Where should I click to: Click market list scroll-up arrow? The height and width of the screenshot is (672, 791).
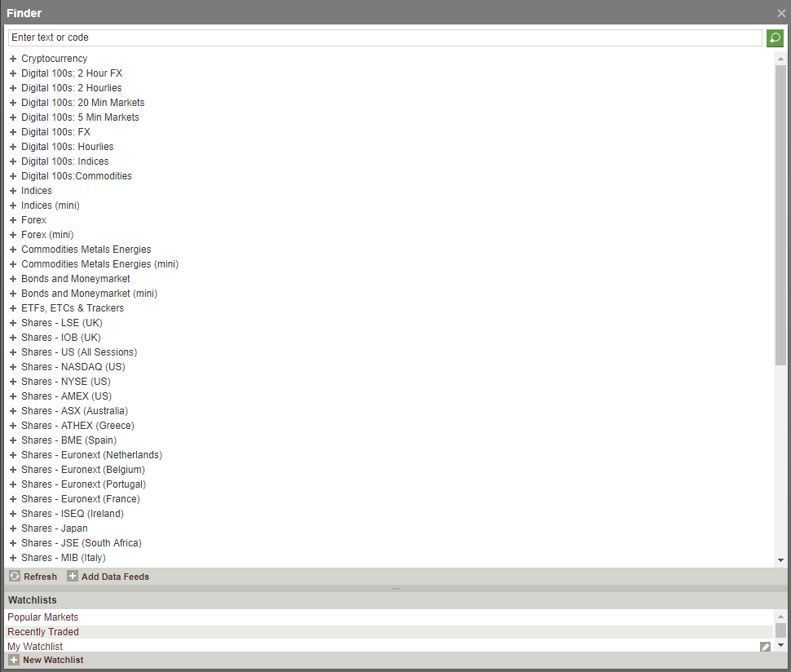(x=780, y=59)
